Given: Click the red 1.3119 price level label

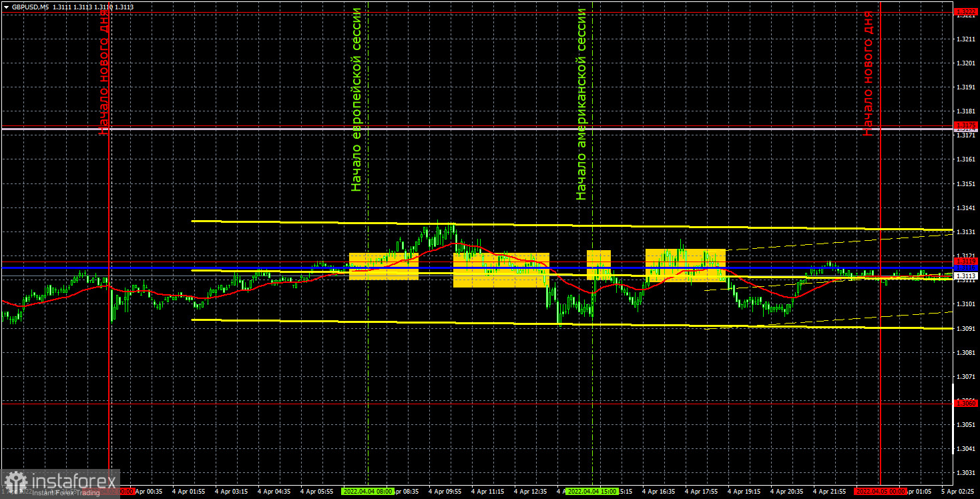Looking at the screenshot, I should [966, 261].
